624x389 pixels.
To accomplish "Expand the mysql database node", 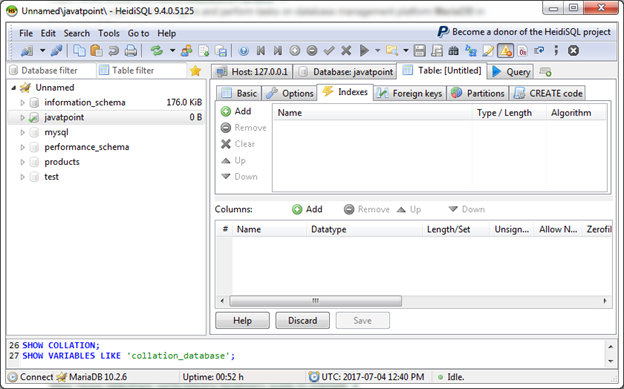I will click(x=22, y=132).
